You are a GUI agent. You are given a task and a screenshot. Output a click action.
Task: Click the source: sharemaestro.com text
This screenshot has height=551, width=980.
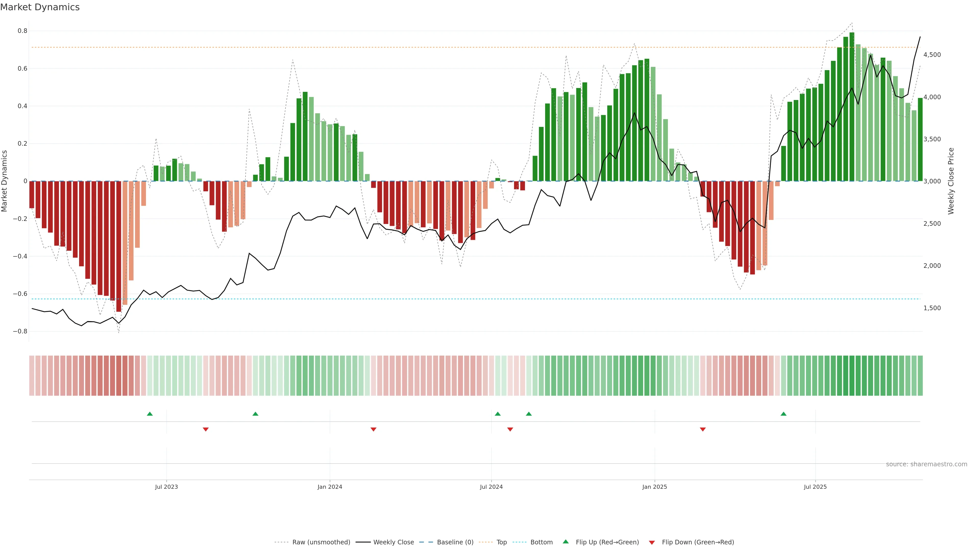pos(926,464)
